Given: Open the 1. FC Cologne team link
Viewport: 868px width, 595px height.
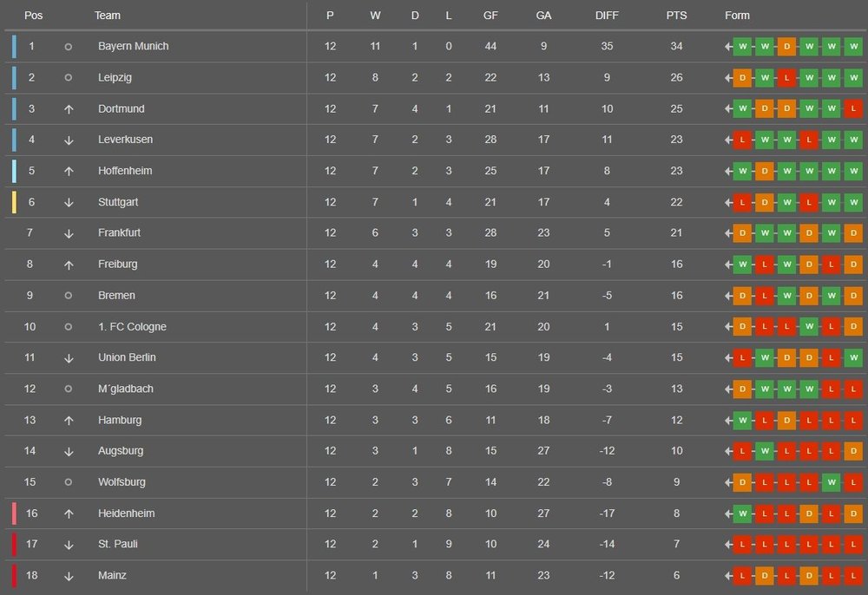Looking at the screenshot, I should [132, 327].
